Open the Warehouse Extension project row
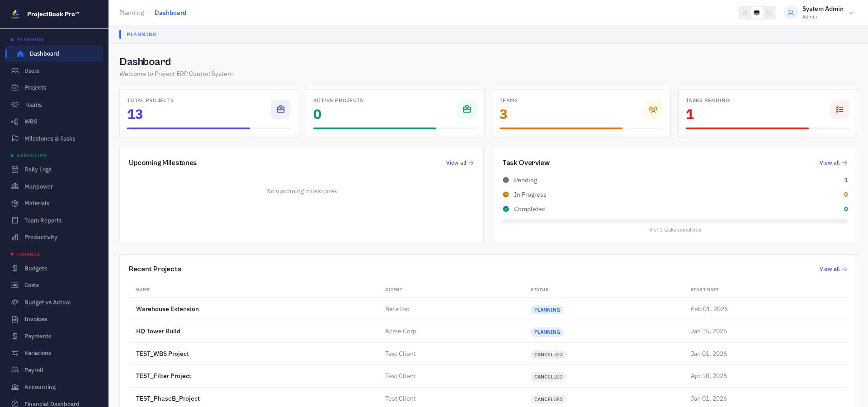868x407 pixels. (x=488, y=309)
